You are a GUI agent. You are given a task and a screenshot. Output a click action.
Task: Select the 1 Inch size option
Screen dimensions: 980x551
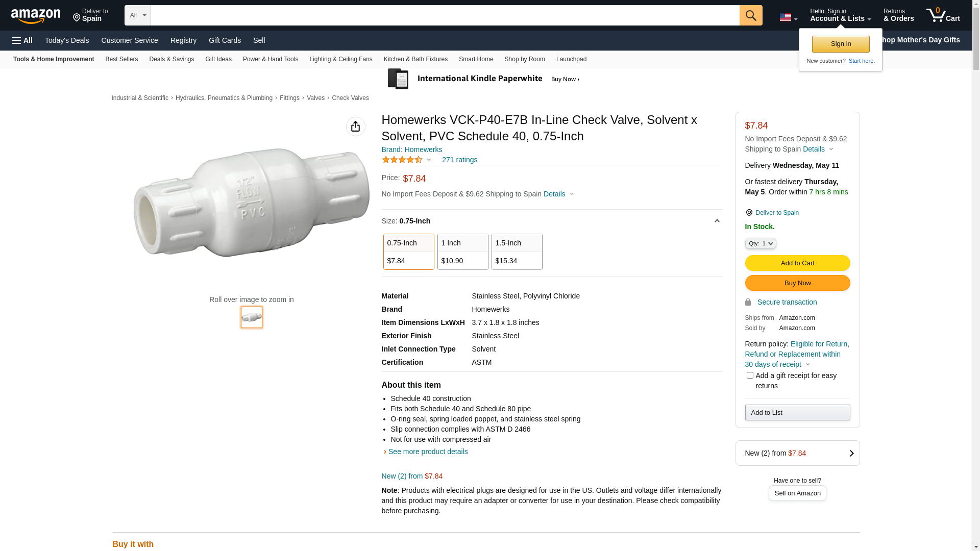[x=462, y=252]
